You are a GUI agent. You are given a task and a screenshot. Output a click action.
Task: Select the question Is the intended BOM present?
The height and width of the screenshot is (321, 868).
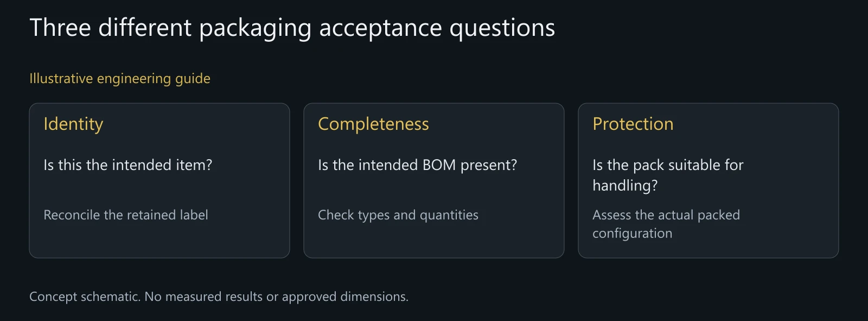[x=418, y=165]
